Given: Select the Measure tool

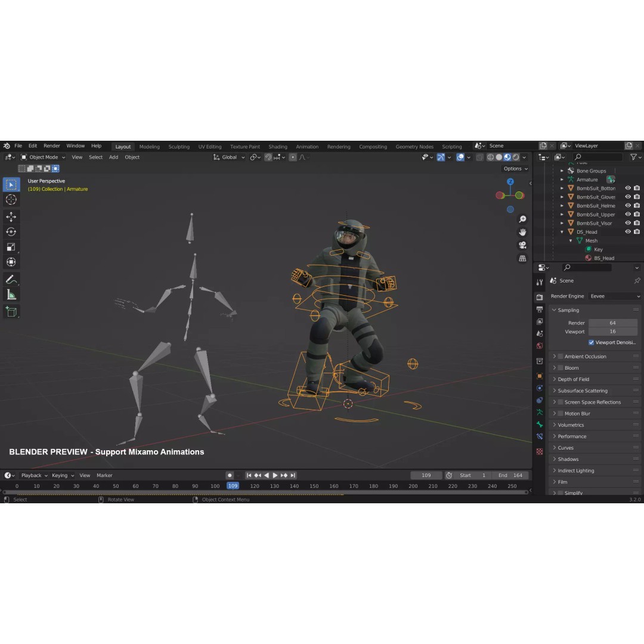Looking at the screenshot, I should tap(11, 295).
